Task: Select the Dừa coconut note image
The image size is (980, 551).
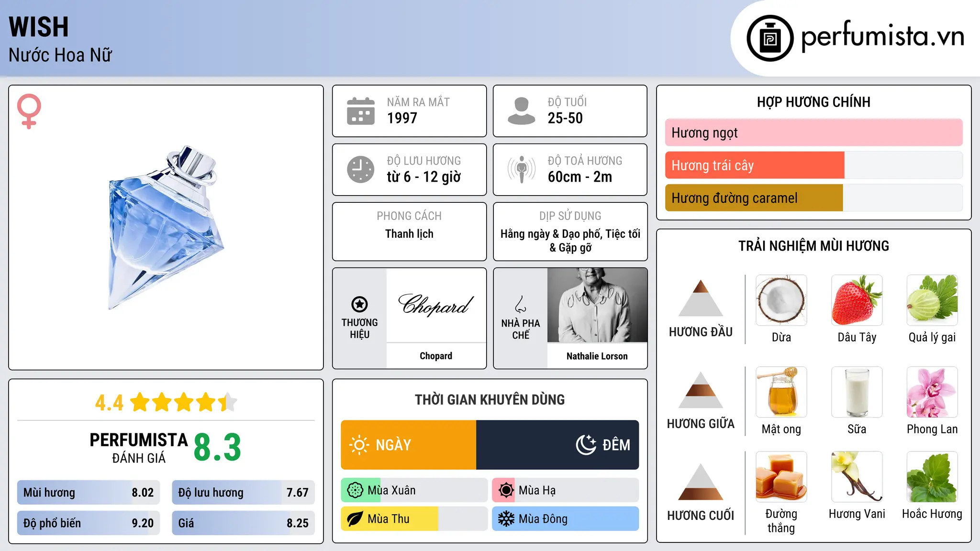Action: [x=781, y=300]
